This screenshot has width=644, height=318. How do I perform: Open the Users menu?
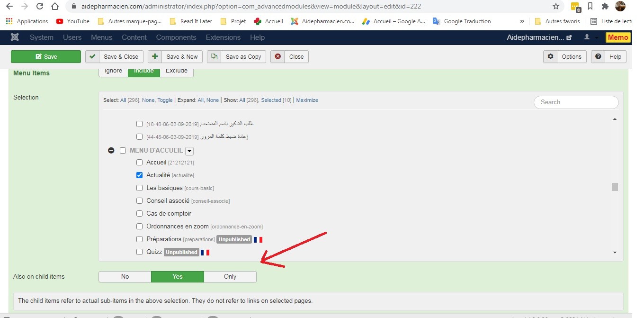(72, 37)
